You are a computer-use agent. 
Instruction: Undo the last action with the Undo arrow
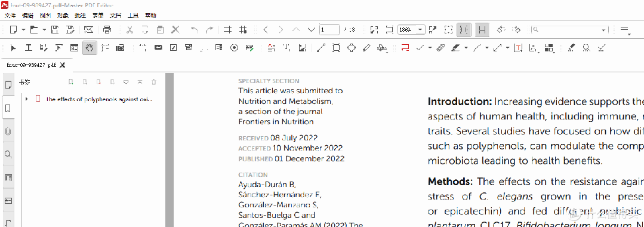pyautogui.click(x=195, y=30)
